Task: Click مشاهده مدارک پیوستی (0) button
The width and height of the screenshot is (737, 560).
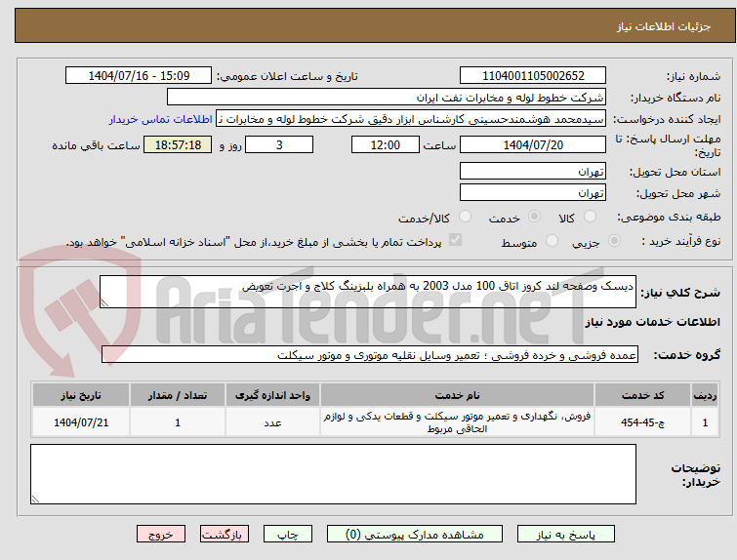Action: [x=415, y=535]
